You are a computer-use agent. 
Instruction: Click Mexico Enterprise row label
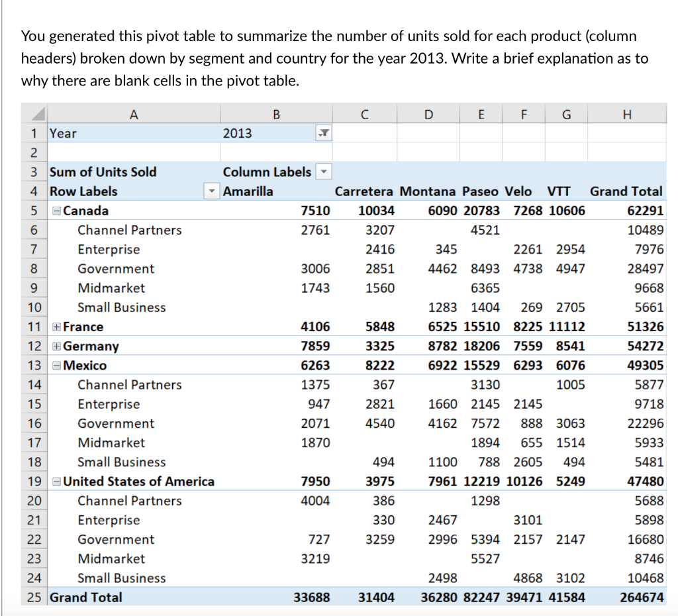[109, 404]
